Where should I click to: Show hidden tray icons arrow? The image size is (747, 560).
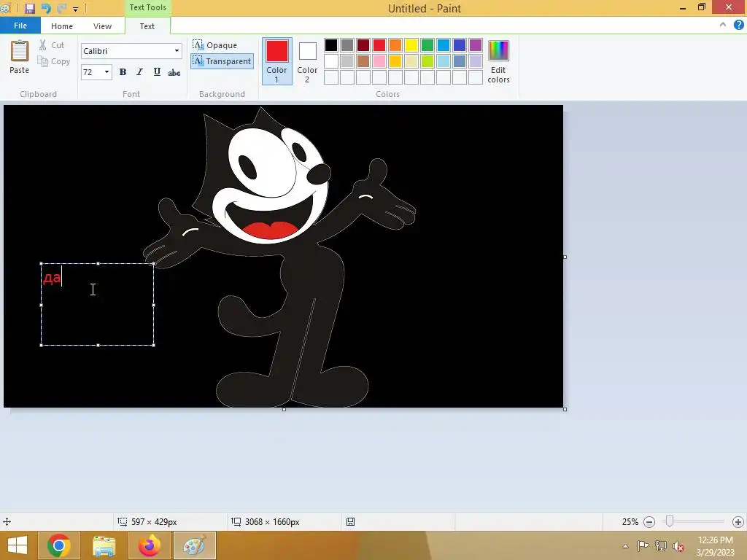click(x=625, y=546)
